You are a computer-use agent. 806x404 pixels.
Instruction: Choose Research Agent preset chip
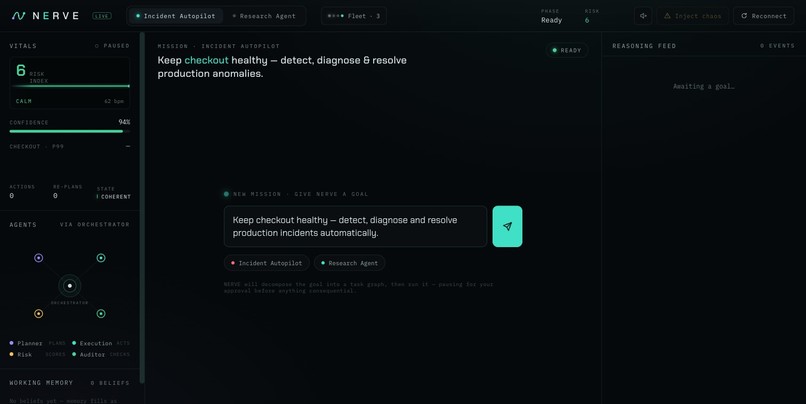[x=350, y=263]
